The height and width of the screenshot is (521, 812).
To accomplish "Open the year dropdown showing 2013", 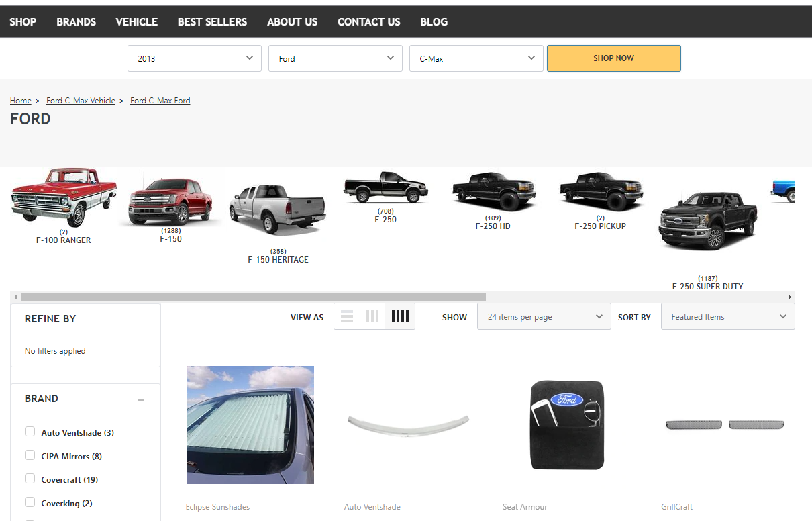I will (195, 58).
